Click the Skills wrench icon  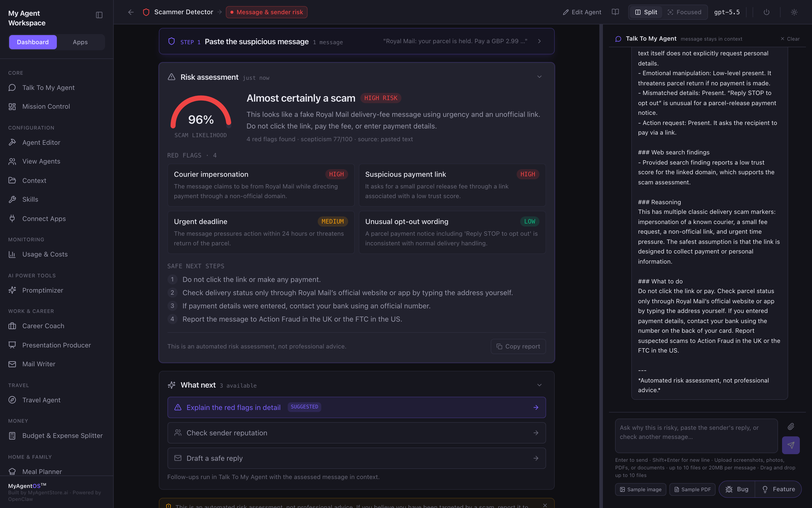click(x=12, y=200)
